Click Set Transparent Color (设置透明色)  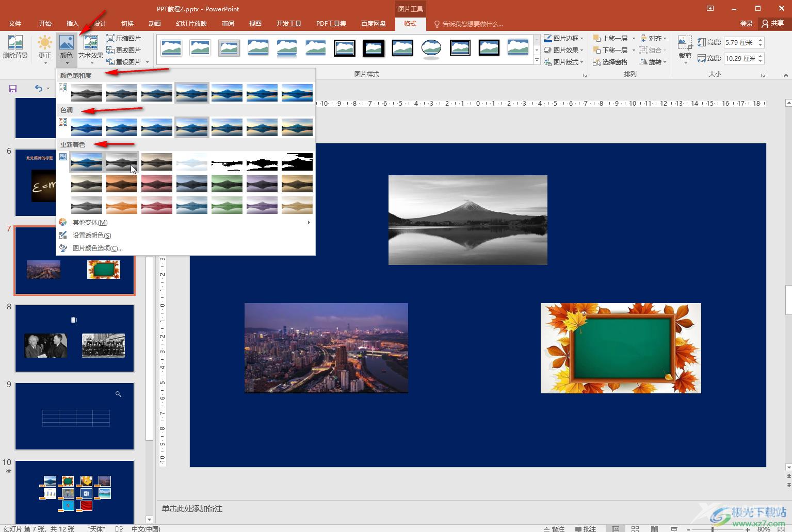point(186,235)
